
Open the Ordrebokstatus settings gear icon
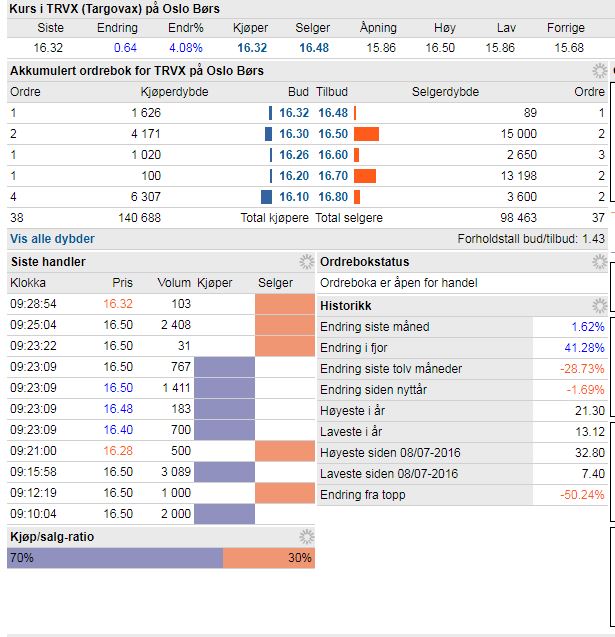coord(600,262)
